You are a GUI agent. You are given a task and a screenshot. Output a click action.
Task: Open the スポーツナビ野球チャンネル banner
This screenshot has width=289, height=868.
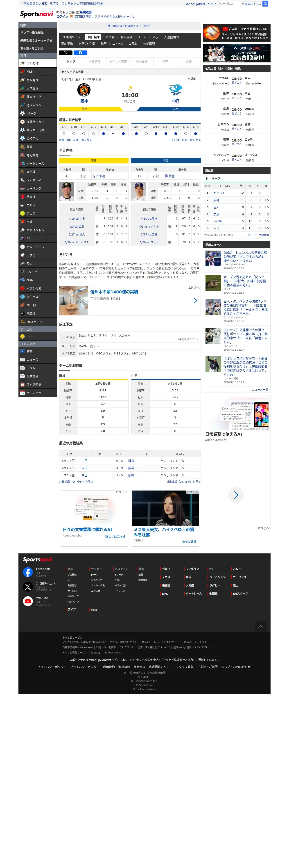click(x=237, y=33)
